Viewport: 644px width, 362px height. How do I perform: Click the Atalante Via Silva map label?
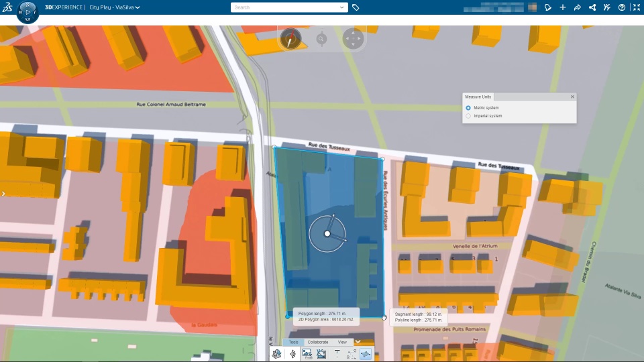[x=623, y=290]
